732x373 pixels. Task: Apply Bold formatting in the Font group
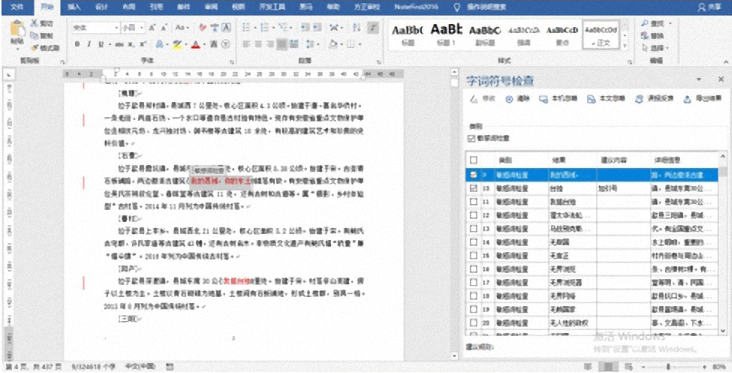77,44
